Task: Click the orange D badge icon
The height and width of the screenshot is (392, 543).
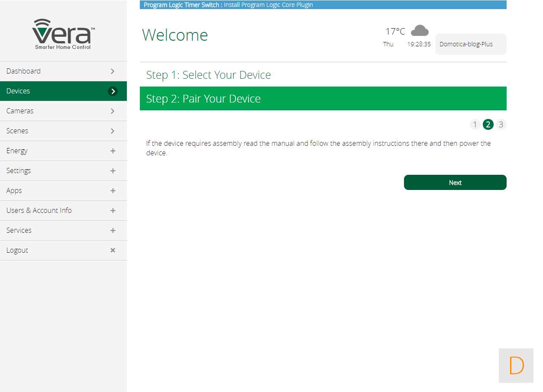Action: click(516, 366)
